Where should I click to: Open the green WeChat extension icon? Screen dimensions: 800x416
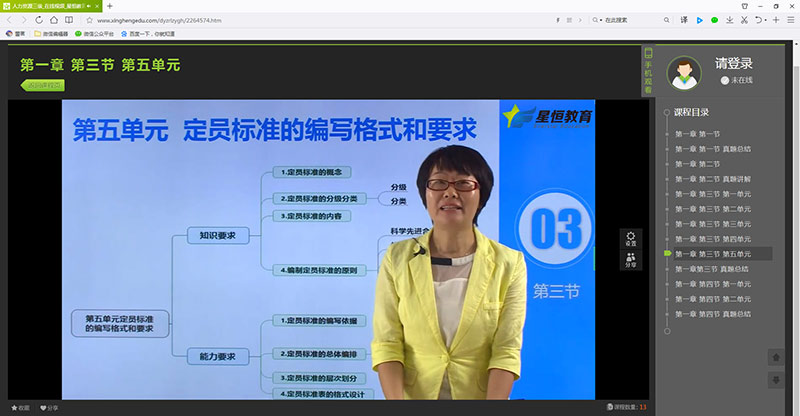click(x=714, y=20)
